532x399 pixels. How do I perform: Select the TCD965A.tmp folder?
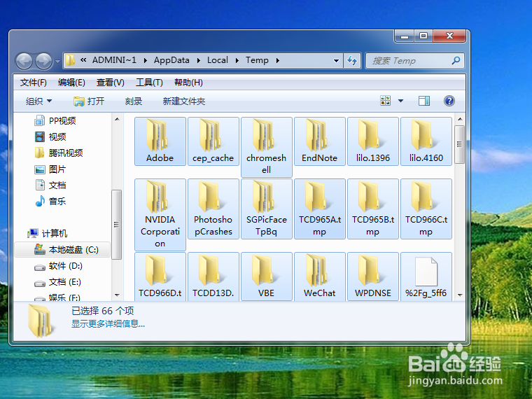[x=320, y=209]
